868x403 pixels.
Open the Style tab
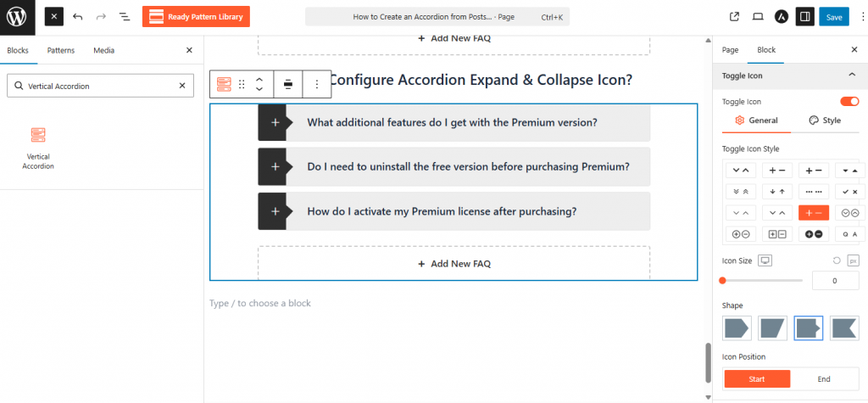pos(825,120)
